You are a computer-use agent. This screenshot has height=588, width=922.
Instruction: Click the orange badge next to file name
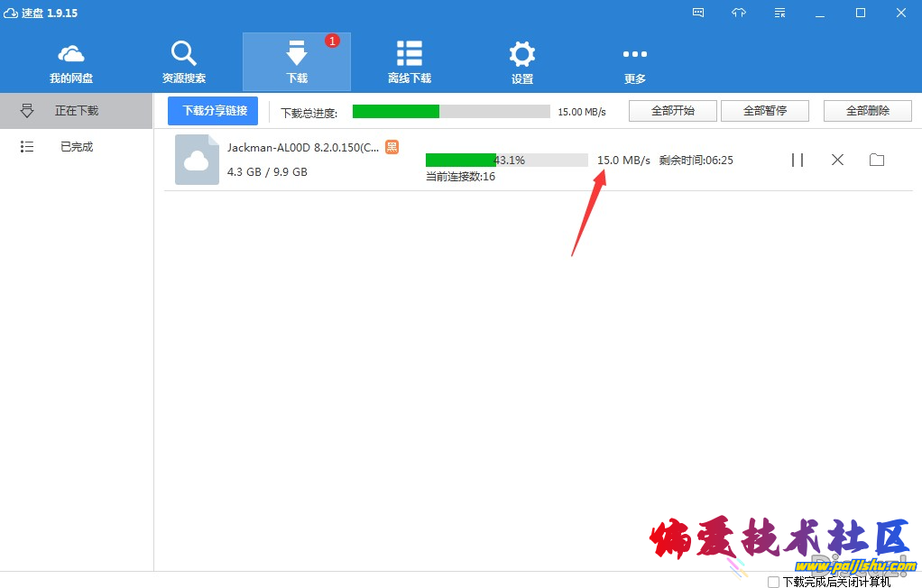[392, 146]
